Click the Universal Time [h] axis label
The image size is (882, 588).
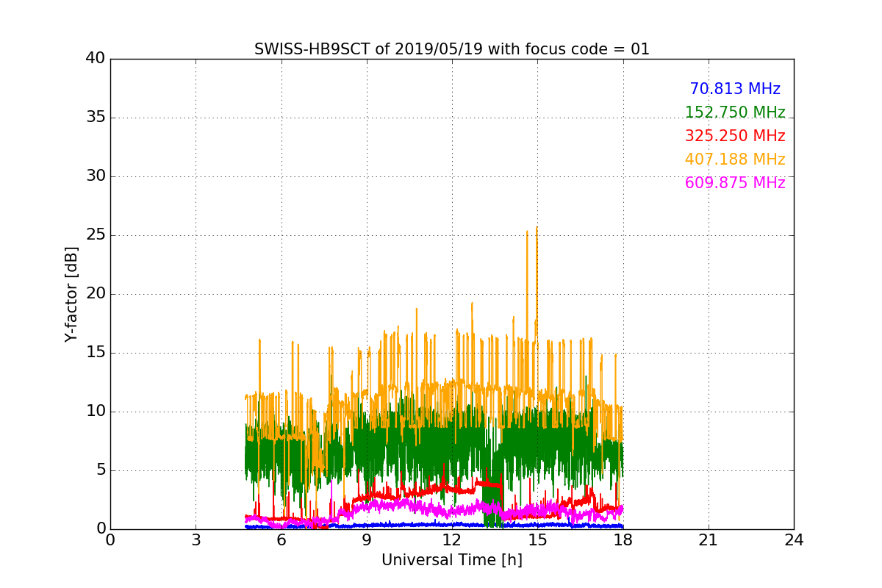(x=451, y=560)
